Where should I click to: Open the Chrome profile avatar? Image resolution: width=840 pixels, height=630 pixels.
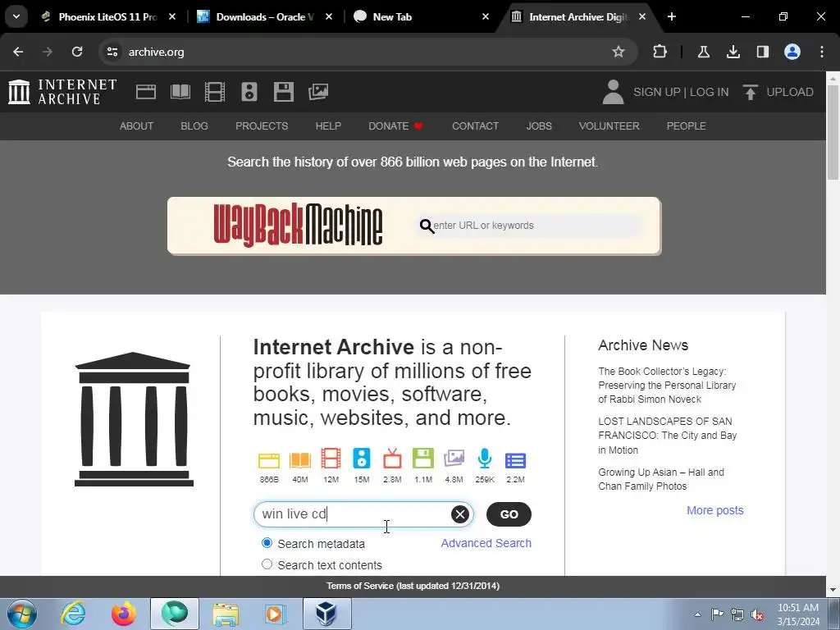click(x=792, y=52)
